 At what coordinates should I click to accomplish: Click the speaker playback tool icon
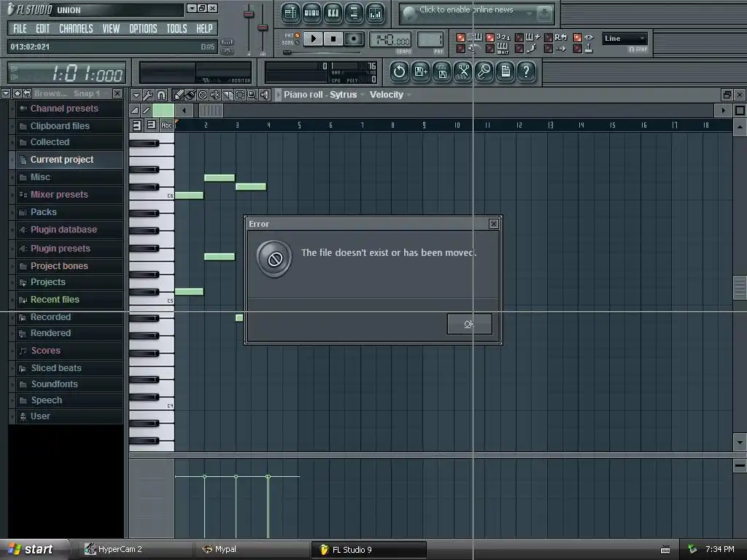[x=264, y=95]
